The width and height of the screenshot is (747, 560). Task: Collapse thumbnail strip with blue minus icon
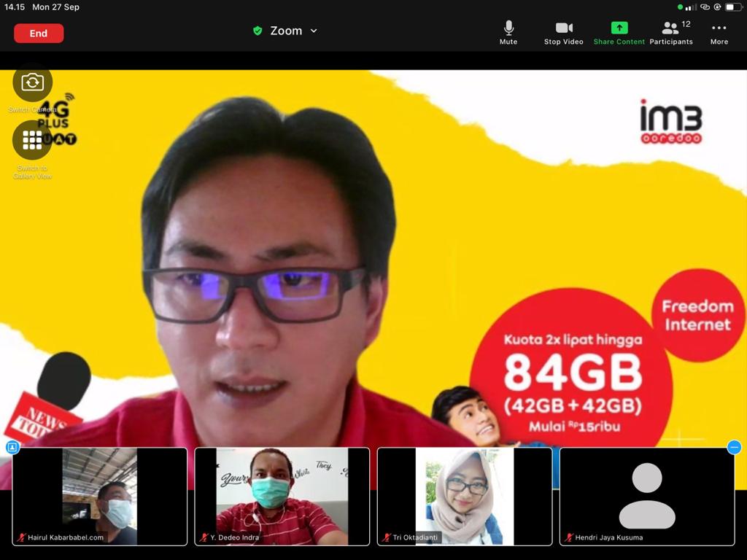(735, 447)
